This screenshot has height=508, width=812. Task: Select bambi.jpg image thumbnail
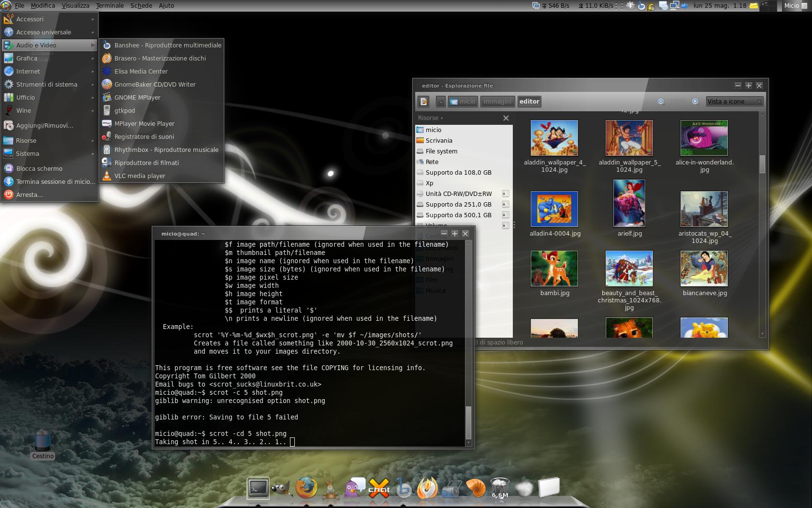click(554, 269)
